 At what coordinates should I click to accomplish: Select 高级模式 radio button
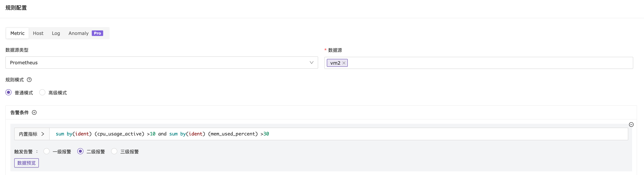pos(42,92)
